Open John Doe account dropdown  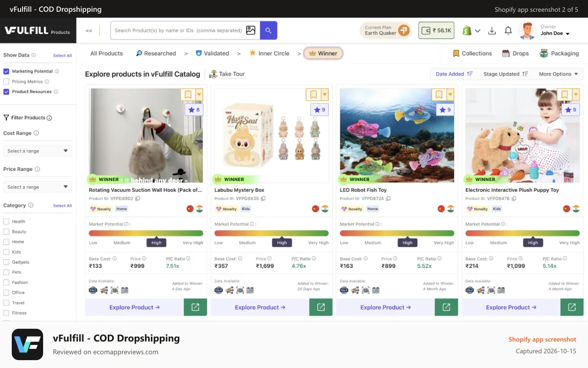click(x=555, y=33)
